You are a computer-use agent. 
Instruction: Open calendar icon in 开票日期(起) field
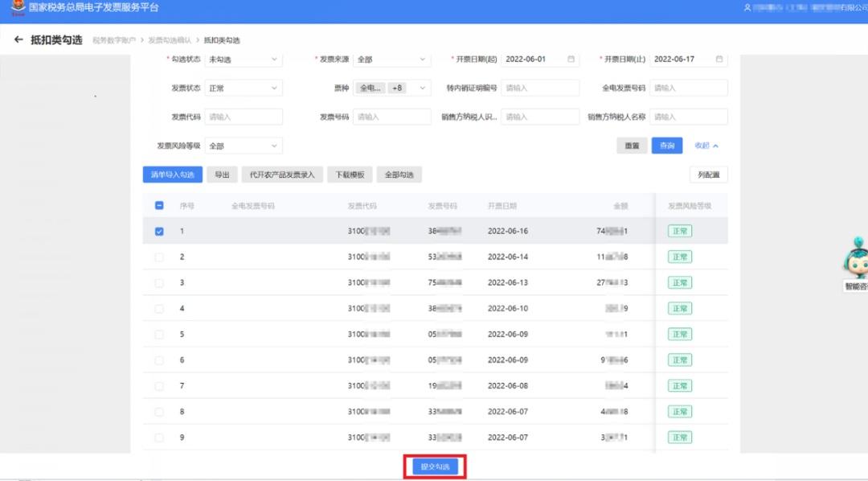[x=571, y=60]
